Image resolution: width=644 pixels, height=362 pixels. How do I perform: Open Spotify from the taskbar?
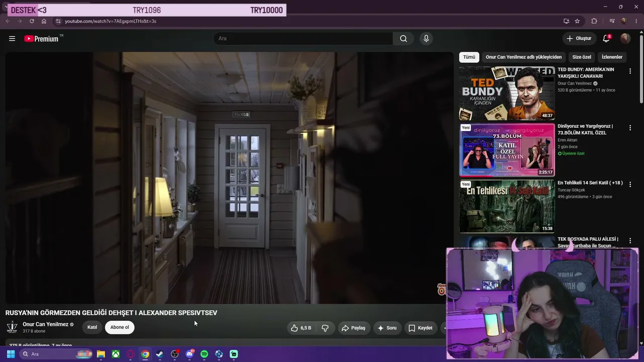204,354
